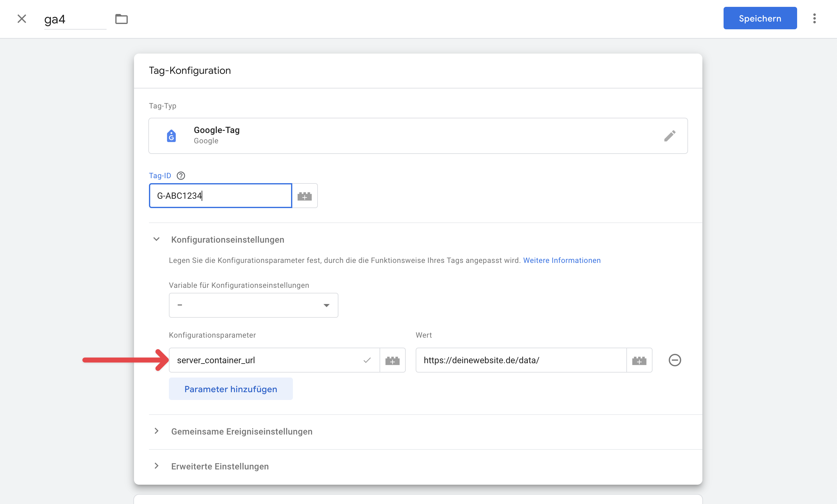Open variable picker beside server_container_url field

(x=392, y=360)
